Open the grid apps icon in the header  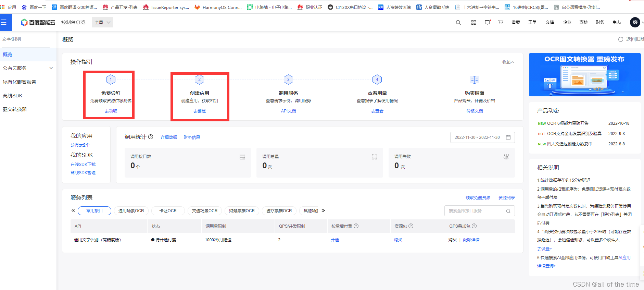pos(473,22)
